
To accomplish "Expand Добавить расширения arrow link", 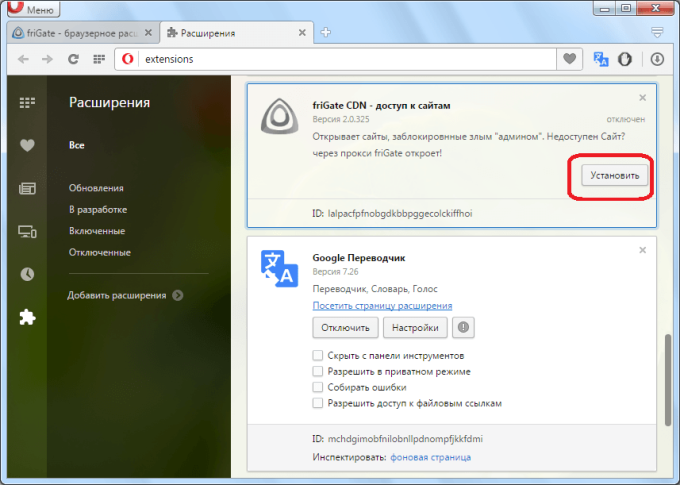I will (177, 295).
